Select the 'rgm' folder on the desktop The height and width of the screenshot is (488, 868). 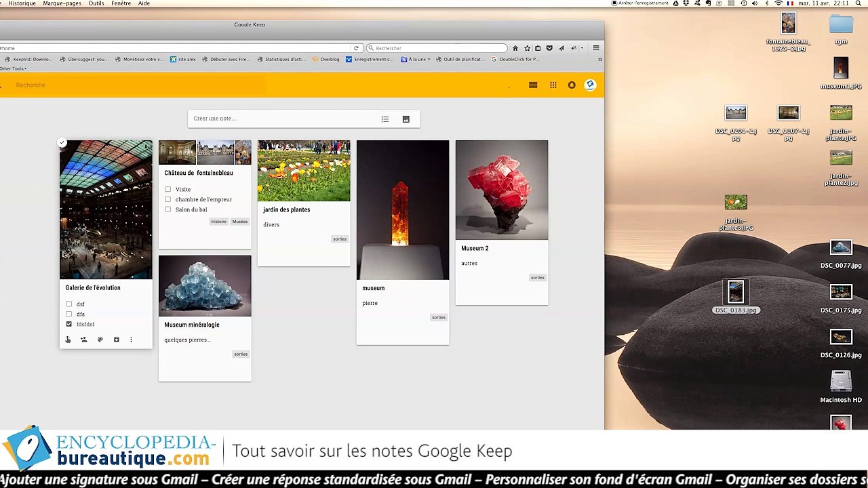coord(841,28)
